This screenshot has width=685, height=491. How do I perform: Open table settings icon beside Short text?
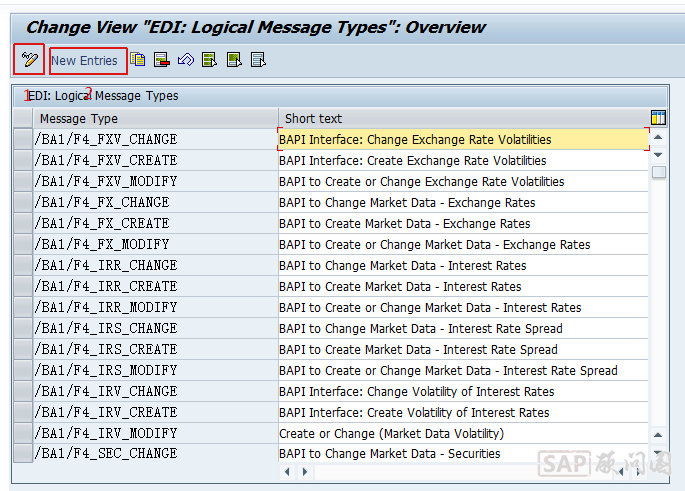click(658, 118)
